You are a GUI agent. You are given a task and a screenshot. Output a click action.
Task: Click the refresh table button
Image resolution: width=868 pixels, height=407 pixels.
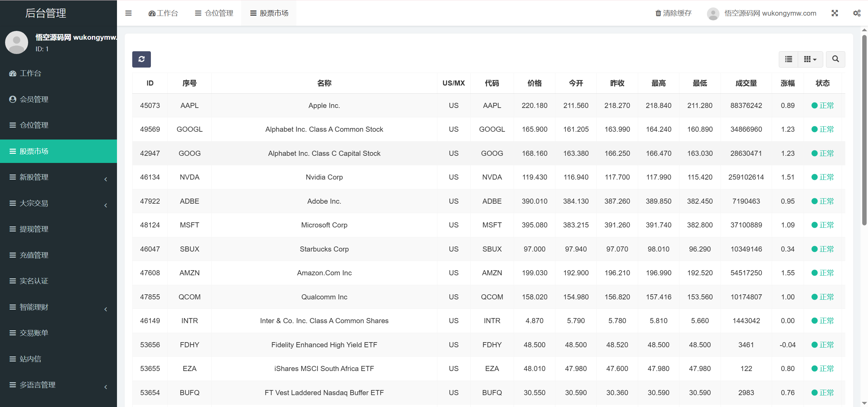[141, 59]
